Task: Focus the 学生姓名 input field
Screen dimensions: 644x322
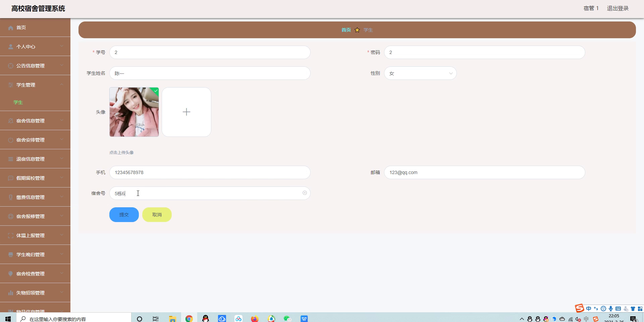Action: 210,73
